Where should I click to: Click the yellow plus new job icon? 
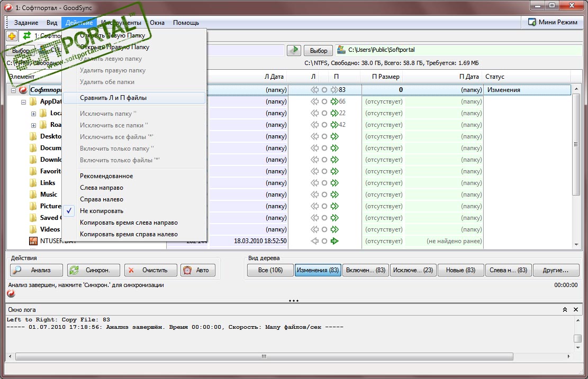coord(11,36)
